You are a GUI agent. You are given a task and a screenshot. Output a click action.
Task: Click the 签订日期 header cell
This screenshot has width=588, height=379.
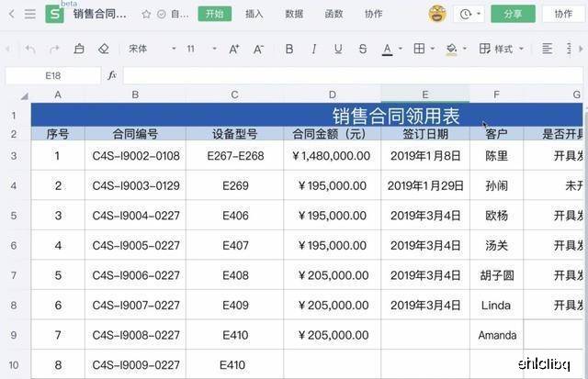pos(425,134)
